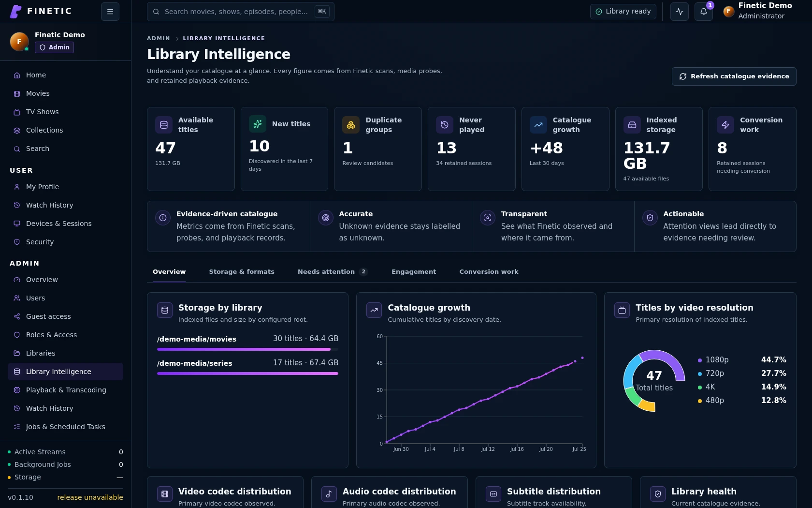This screenshot has height=508, width=812.
Task: Open the activity pulse icon in header
Action: (680, 12)
